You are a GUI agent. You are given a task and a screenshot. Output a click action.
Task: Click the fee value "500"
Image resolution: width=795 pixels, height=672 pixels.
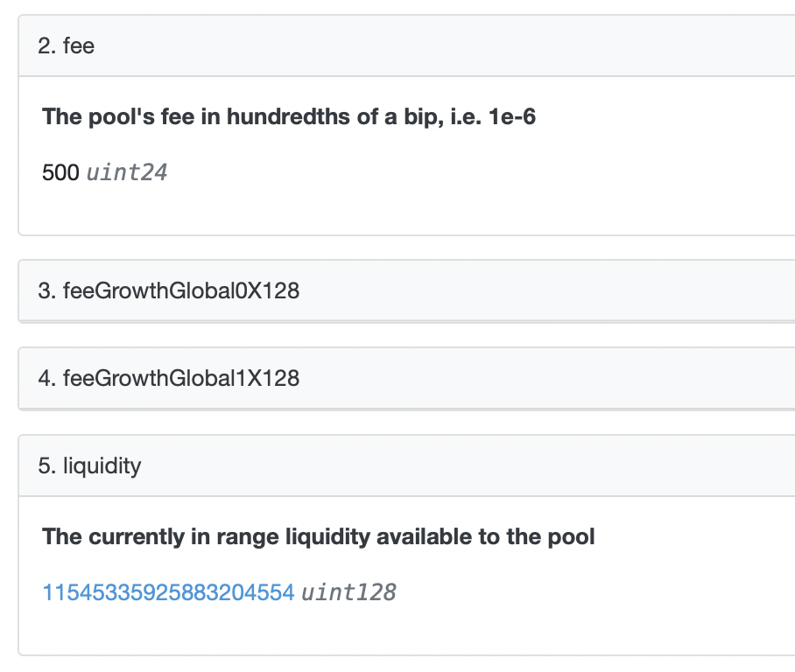(x=60, y=172)
